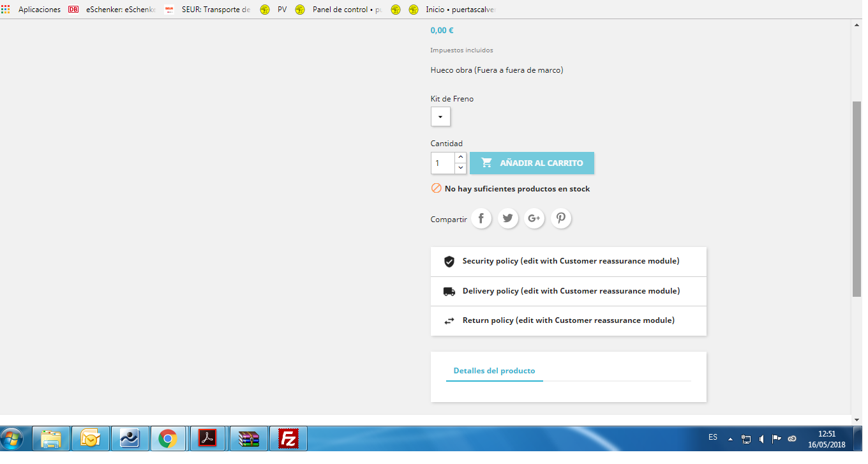Open the SEUR Transporte bookmark
The width and height of the screenshot is (868, 464).
[207, 10]
